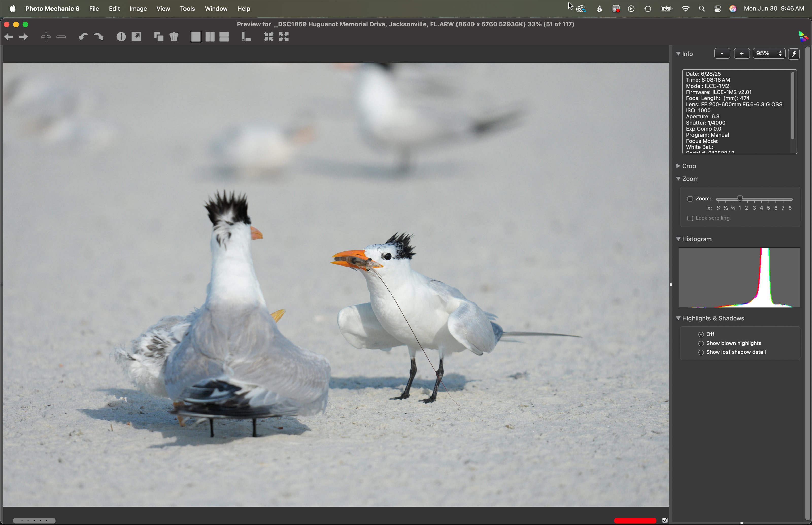Rotate image clockwise

click(98, 37)
